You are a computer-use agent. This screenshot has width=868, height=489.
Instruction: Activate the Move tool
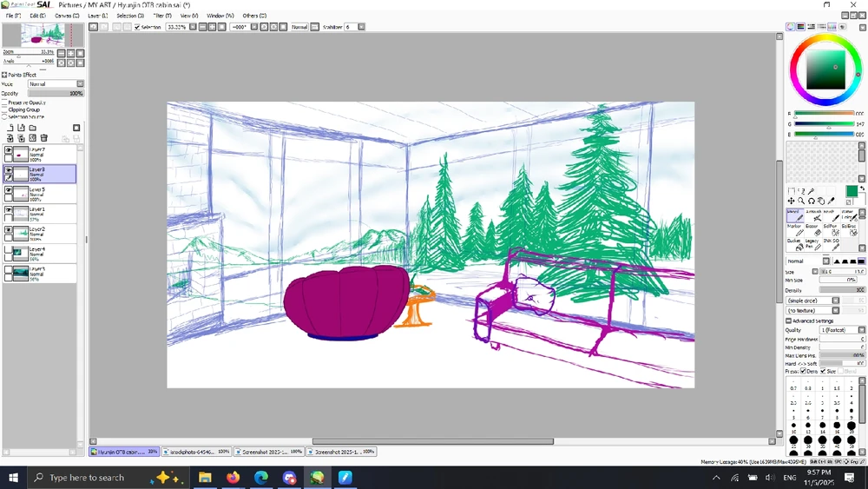792,202
